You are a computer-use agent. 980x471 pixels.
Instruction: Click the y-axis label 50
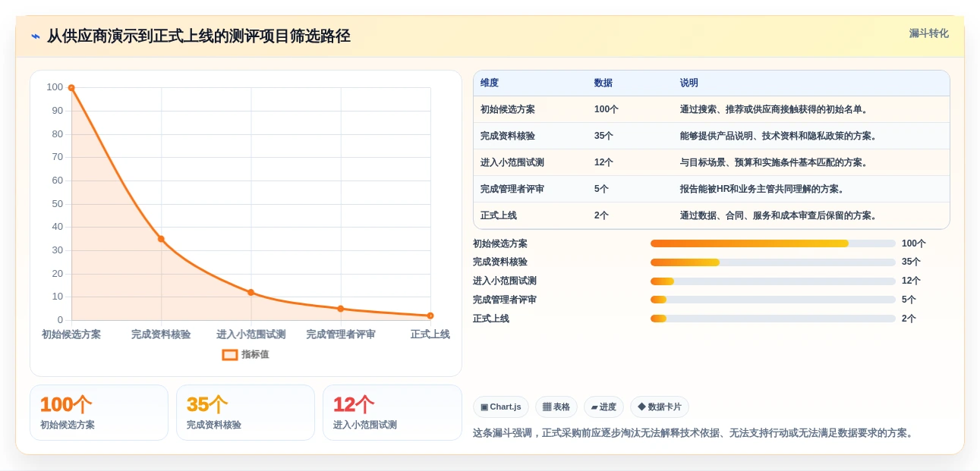[x=58, y=204]
